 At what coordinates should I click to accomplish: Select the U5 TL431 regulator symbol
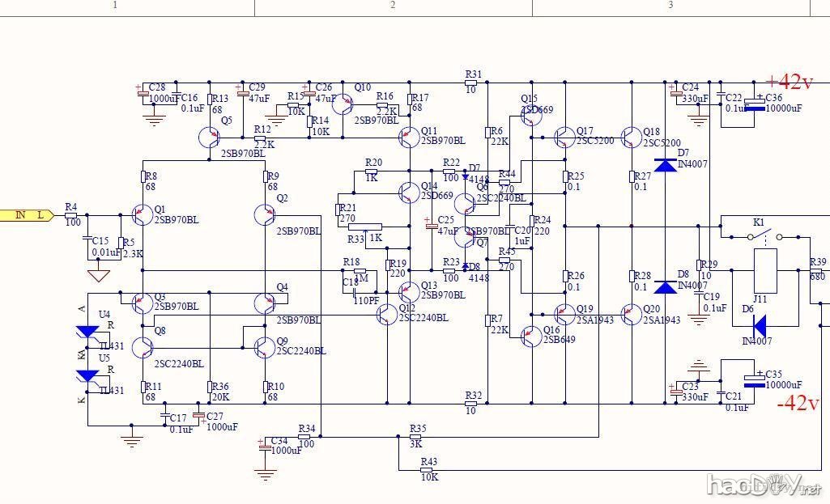[87, 375]
